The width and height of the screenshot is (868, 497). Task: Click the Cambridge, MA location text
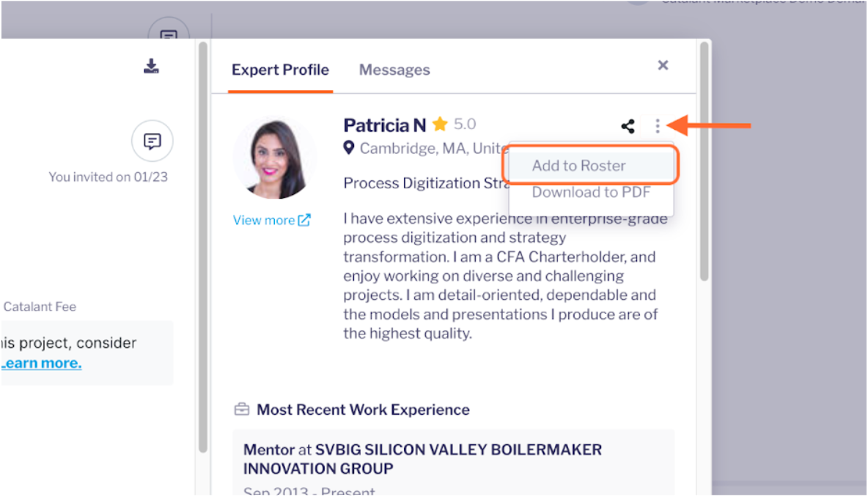click(x=434, y=148)
